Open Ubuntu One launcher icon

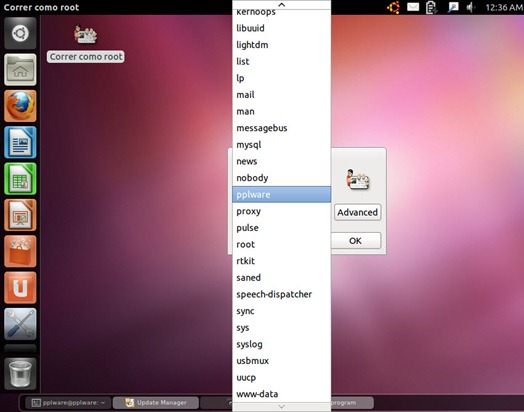click(20, 288)
